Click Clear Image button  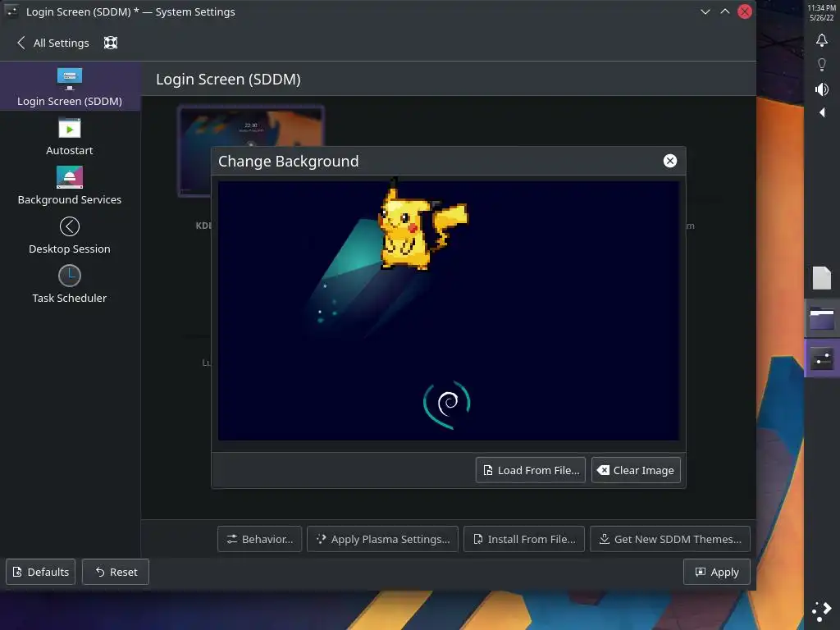pos(636,470)
